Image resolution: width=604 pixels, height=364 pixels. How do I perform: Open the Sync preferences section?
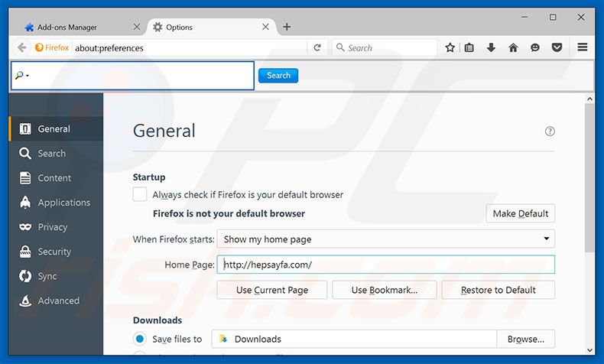(x=56, y=276)
